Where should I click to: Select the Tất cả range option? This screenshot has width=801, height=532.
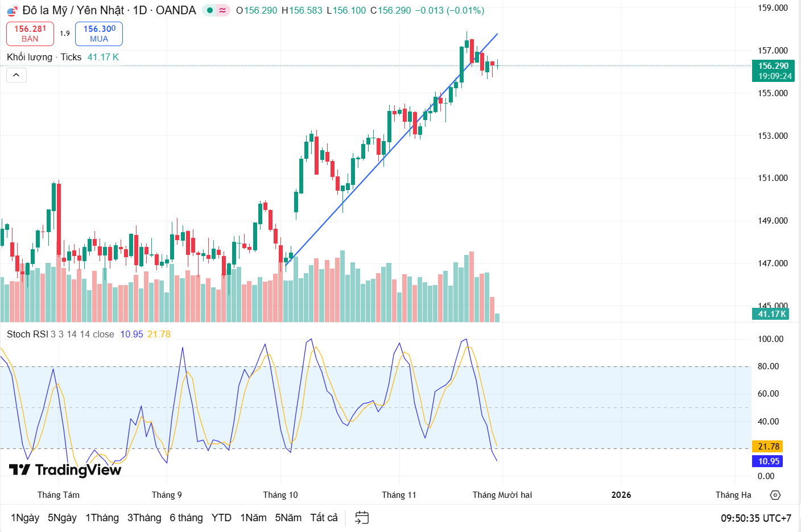323,518
